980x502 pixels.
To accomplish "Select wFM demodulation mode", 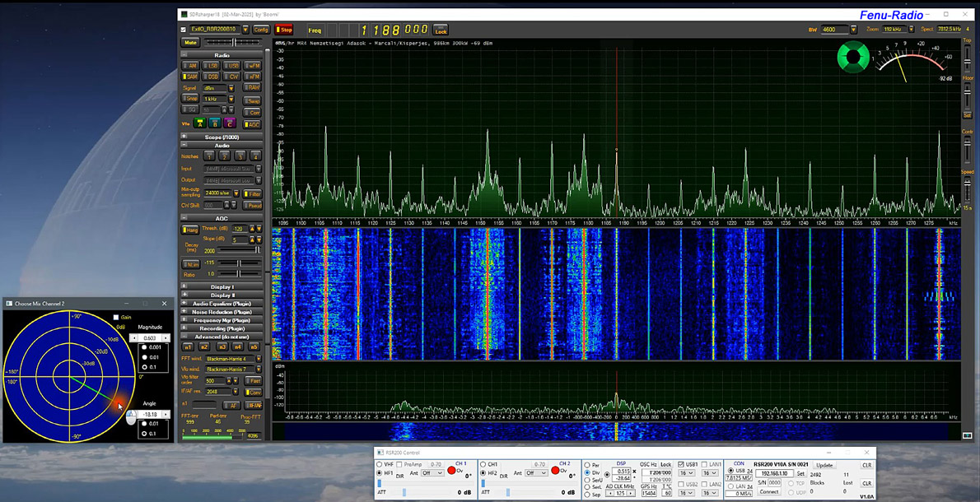I will click(253, 66).
